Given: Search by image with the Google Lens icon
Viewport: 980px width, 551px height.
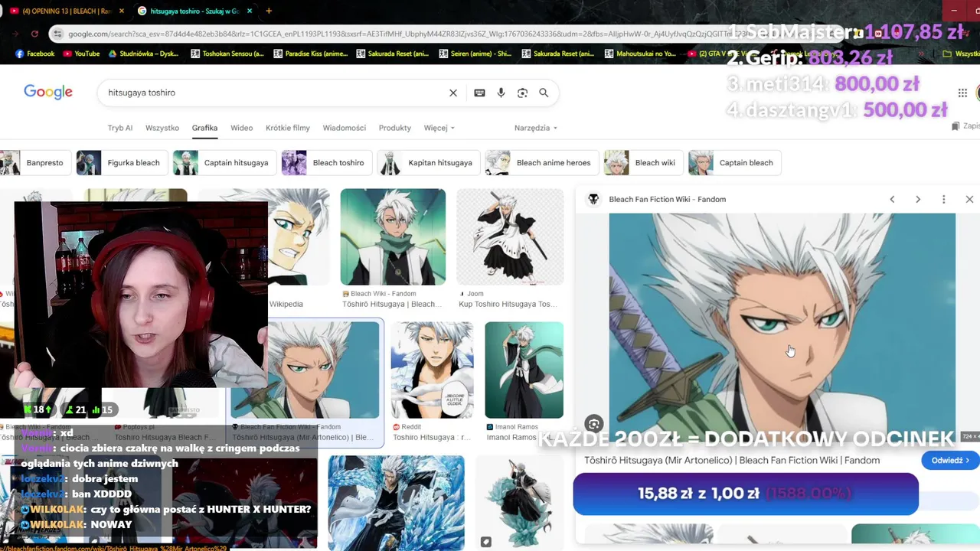Looking at the screenshot, I should tap(522, 93).
